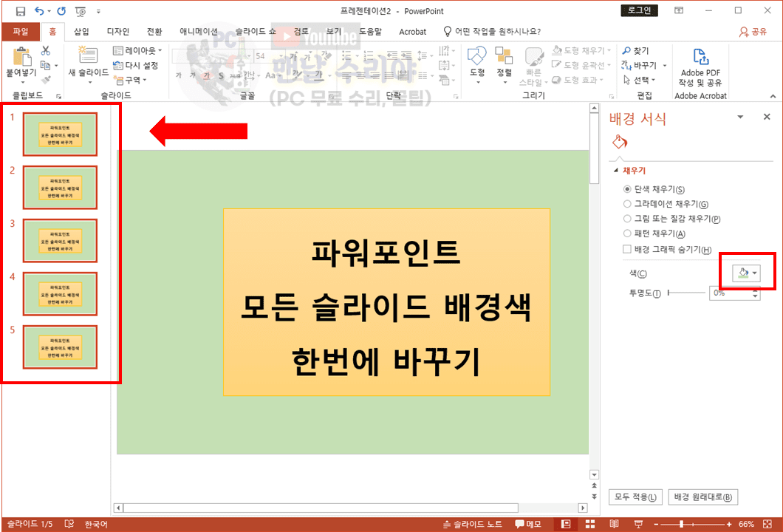Click the Format Painter brush icon

pyautogui.click(x=46, y=79)
